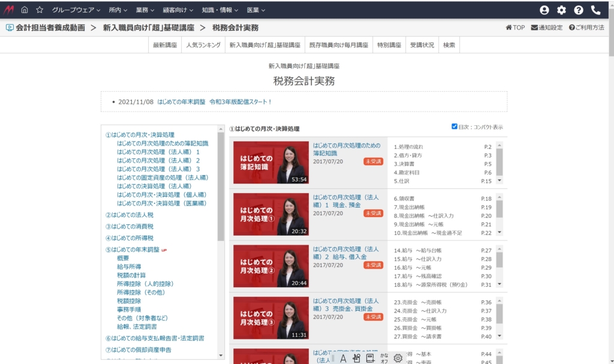Open the はじめての年末調整 令和3年版配信スタート announcement
The height and width of the screenshot is (364, 614).
pyautogui.click(x=214, y=102)
